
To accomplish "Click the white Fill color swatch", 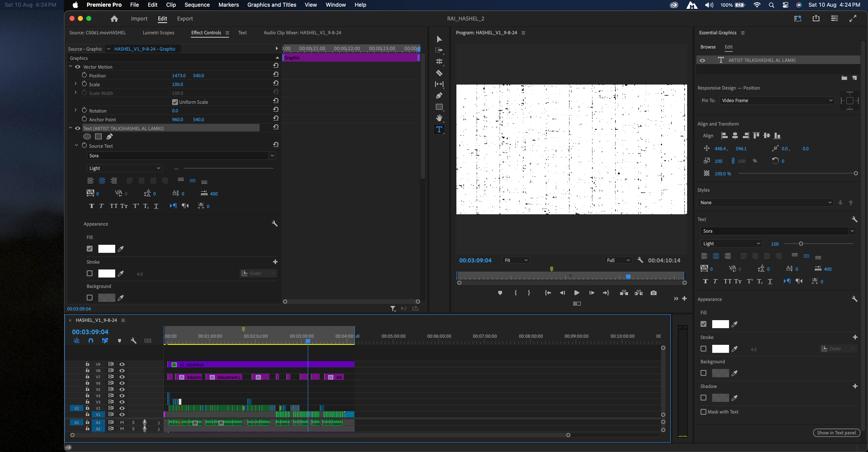I will coord(107,249).
